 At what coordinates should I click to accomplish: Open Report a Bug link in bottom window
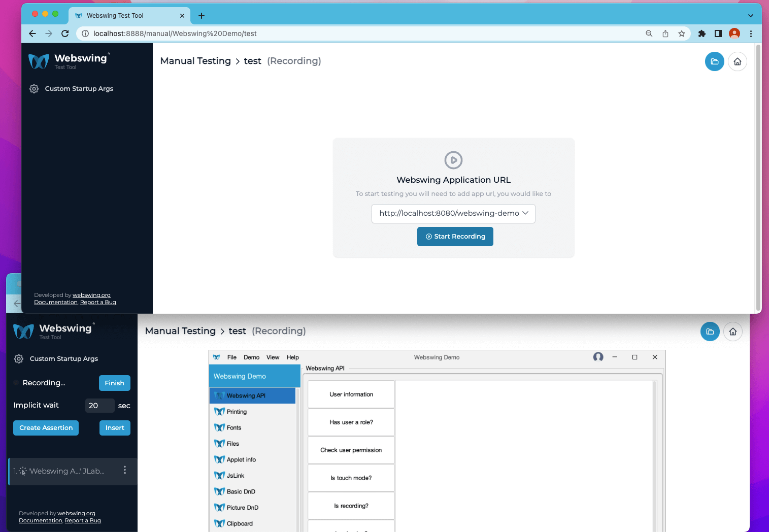(83, 520)
